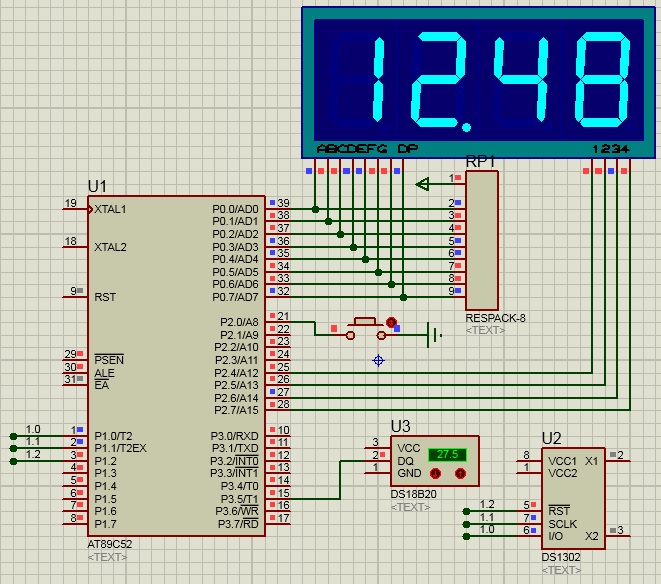The width and height of the screenshot is (661, 584).
Task: Click the PSEN pin label
Action: click(x=109, y=360)
